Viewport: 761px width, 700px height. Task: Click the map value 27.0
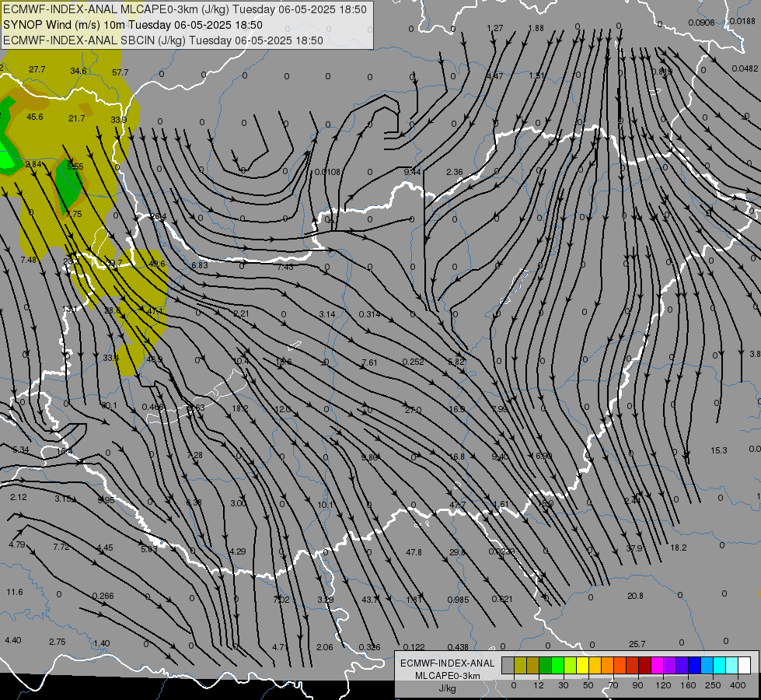[x=413, y=411]
